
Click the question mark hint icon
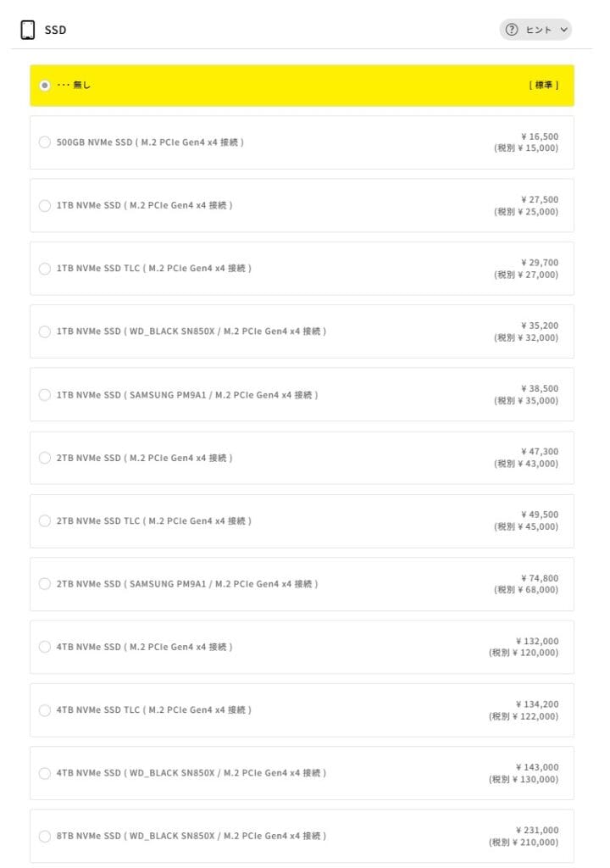[511, 30]
